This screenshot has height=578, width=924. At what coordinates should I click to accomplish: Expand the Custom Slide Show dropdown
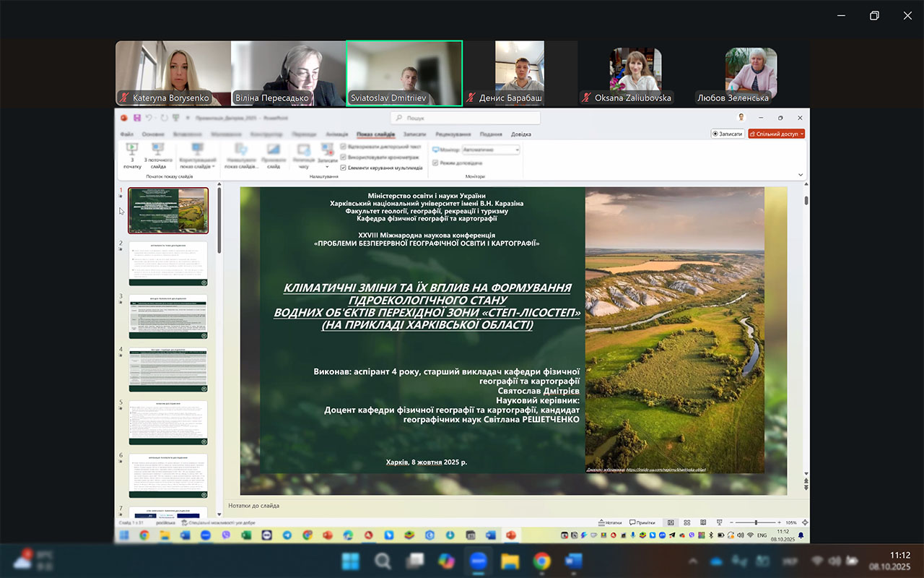pos(197,156)
